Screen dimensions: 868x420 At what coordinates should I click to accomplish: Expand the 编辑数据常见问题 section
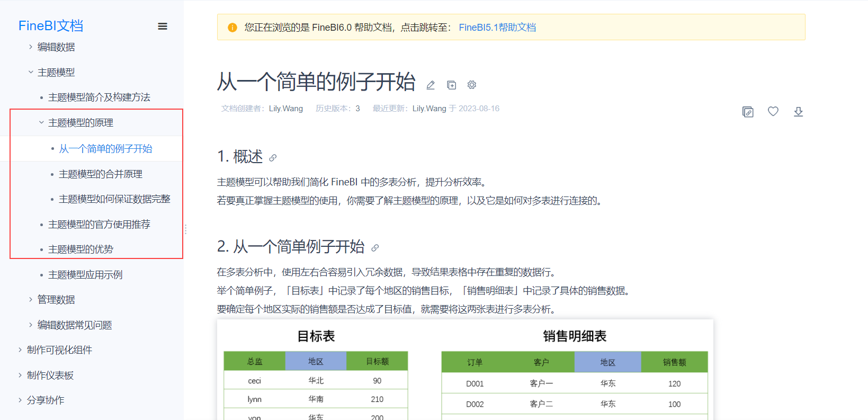tap(31, 325)
